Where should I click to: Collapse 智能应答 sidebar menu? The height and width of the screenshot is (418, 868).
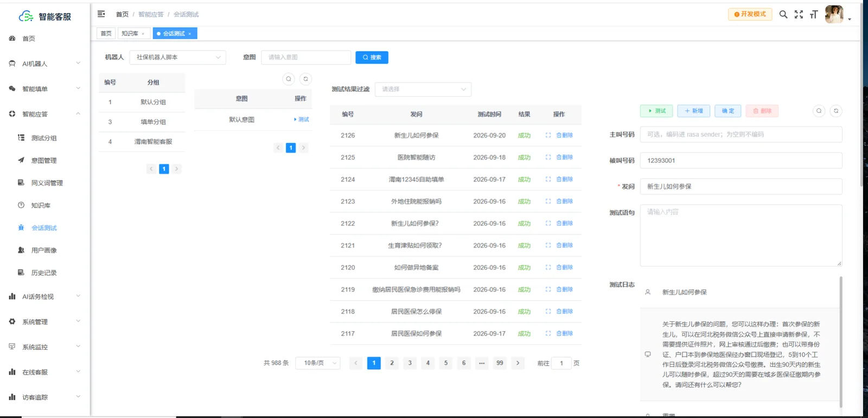click(45, 114)
